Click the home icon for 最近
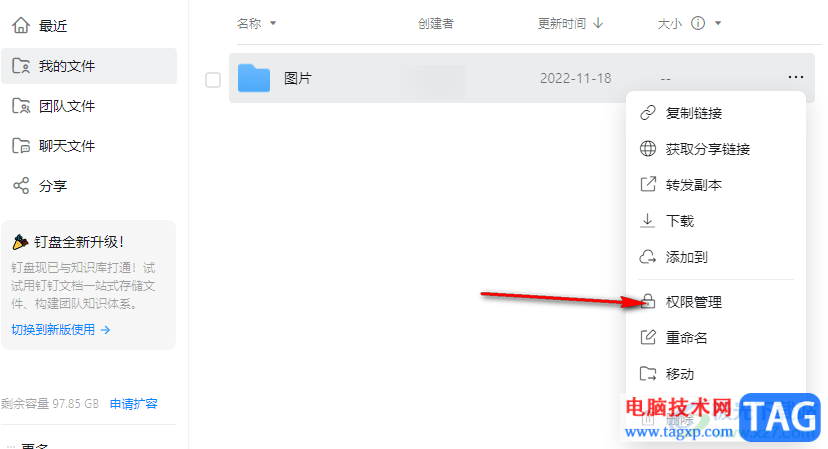This screenshot has height=449, width=828. [x=21, y=25]
